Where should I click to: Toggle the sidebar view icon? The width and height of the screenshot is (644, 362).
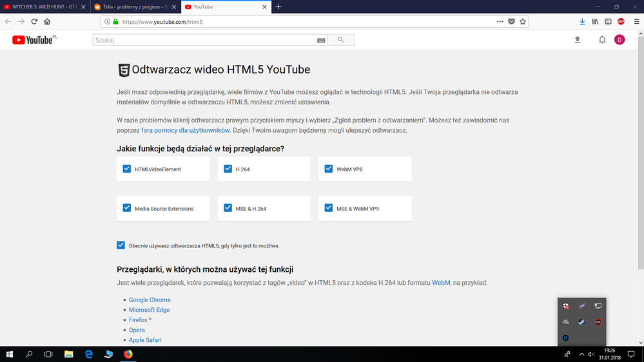point(609,21)
